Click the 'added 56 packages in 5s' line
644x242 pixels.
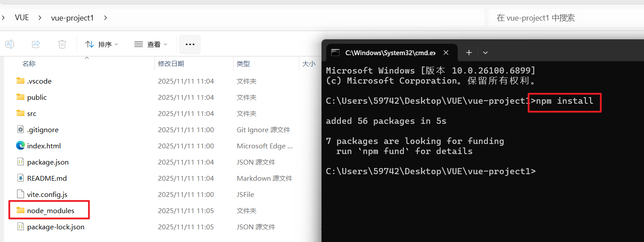pos(386,121)
